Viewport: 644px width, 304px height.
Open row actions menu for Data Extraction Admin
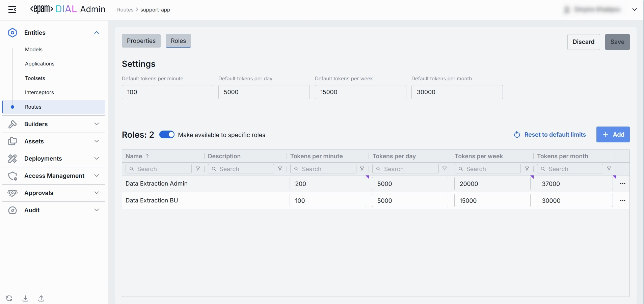pos(623,184)
